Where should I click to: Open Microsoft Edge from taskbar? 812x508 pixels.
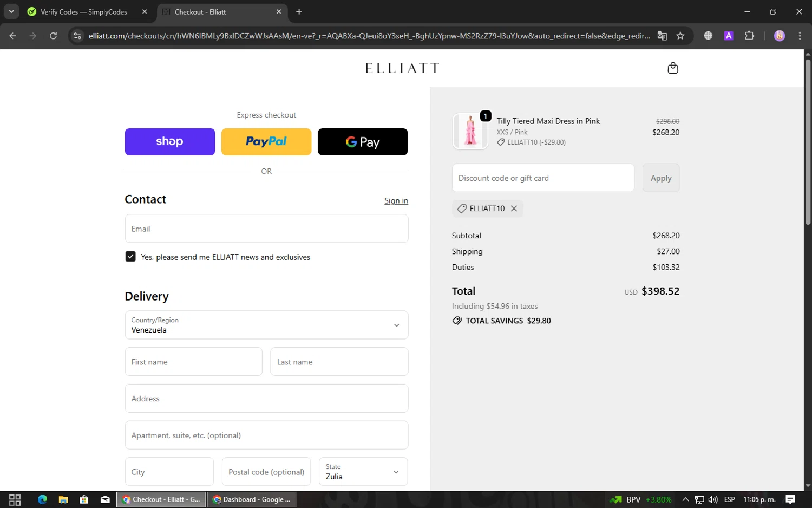point(43,499)
